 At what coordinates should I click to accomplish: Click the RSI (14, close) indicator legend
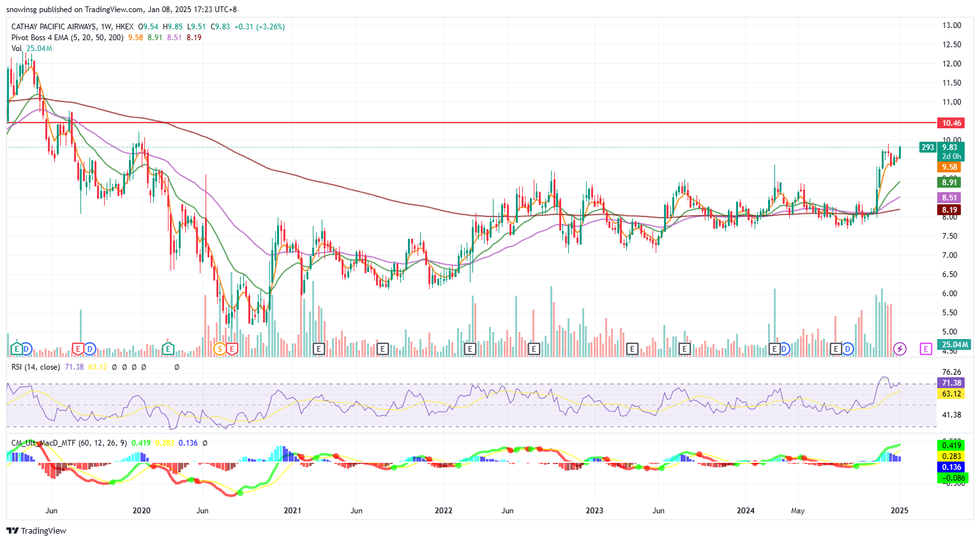[36, 367]
